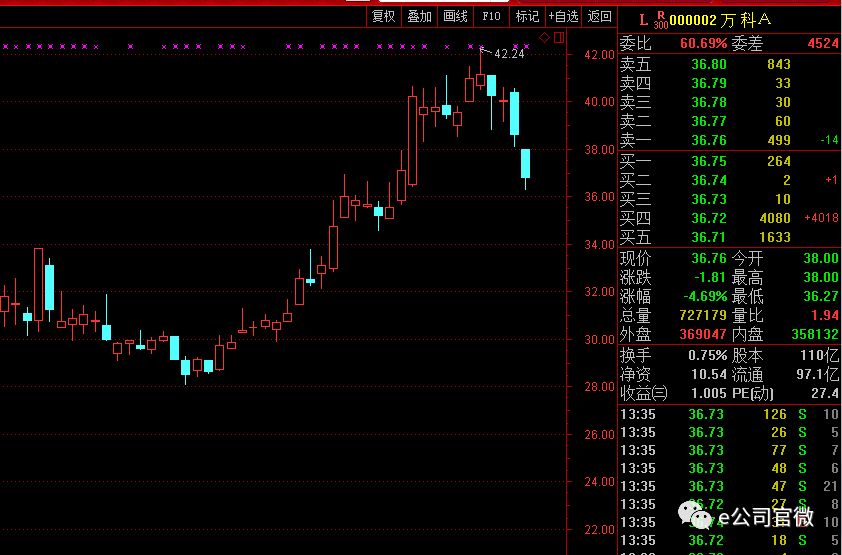
Task: Open F10 company information
Action: click(491, 17)
